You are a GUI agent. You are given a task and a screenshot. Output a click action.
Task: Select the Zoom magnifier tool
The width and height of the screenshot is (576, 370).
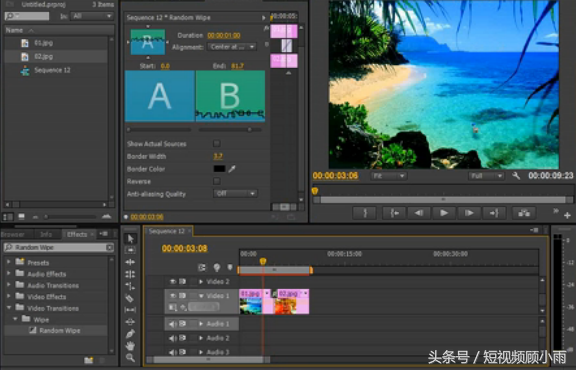(x=130, y=357)
